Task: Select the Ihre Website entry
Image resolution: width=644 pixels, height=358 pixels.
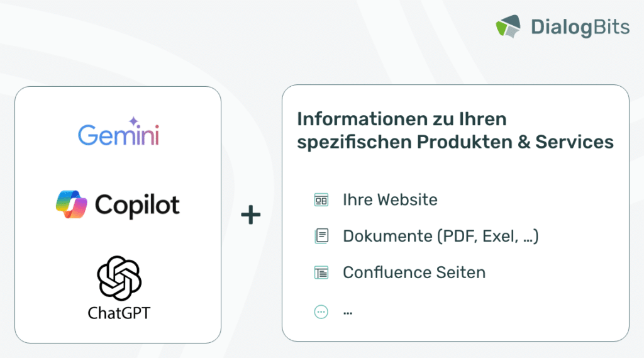Action: pos(390,199)
